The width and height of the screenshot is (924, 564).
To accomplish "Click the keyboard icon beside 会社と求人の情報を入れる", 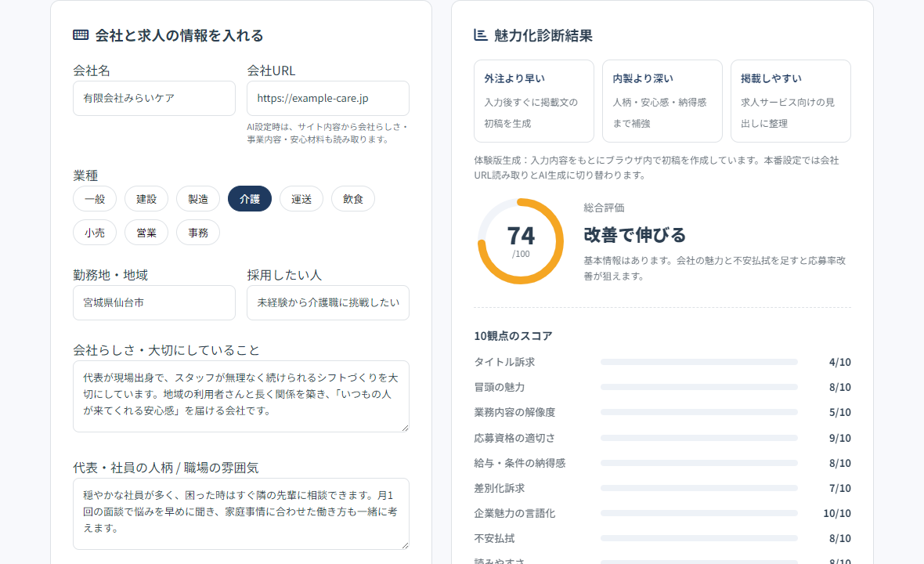I will [x=81, y=34].
